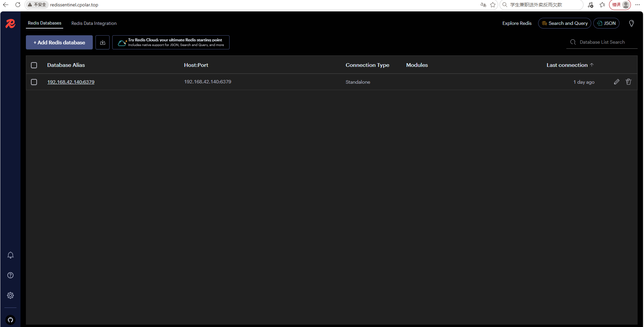
Task: Click the browser search box
Action: coord(541,5)
